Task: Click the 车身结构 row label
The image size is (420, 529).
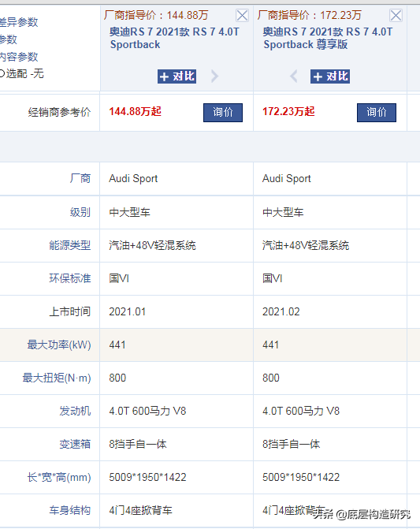Action: click(70, 510)
